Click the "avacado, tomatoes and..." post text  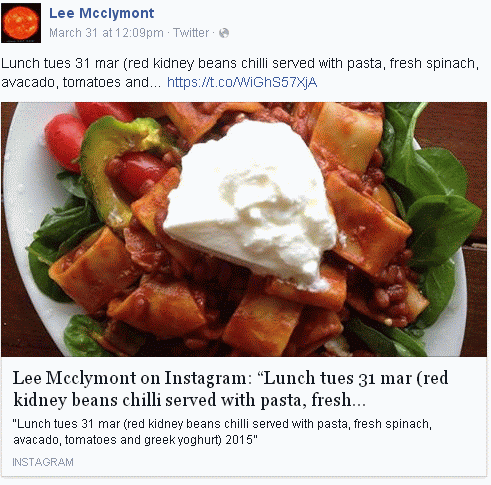[x=81, y=82]
